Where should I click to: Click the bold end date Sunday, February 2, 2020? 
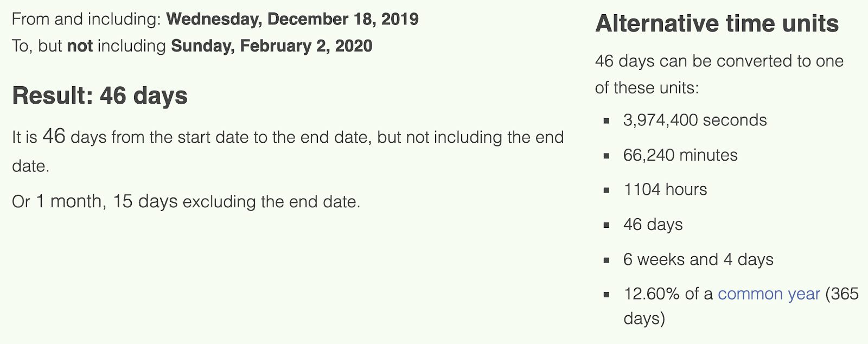click(271, 46)
